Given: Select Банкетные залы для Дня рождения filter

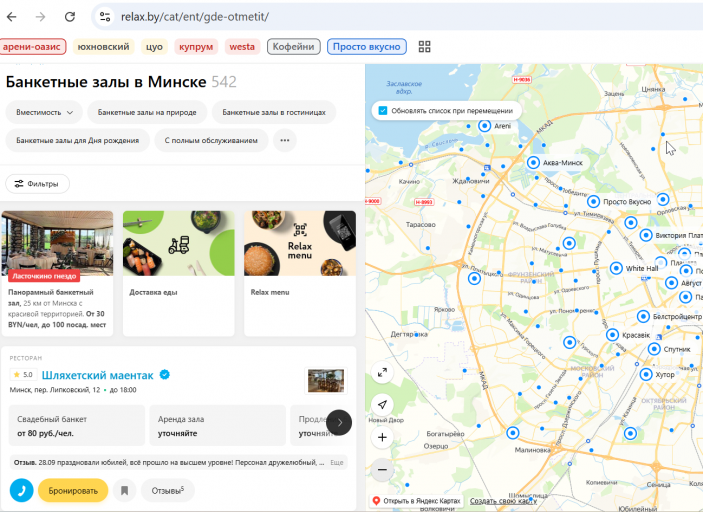Looking at the screenshot, I should pyautogui.click(x=77, y=140).
